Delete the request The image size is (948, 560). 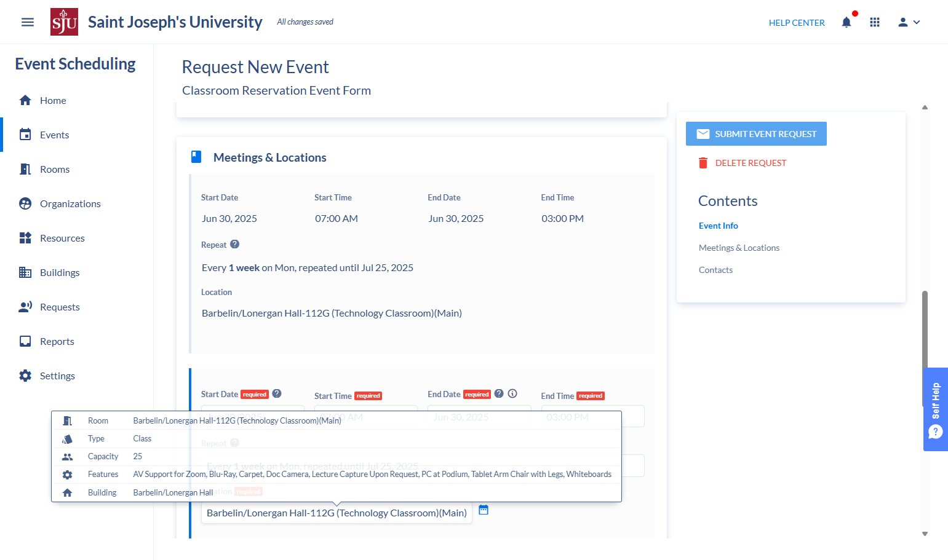(x=742, y=163)
